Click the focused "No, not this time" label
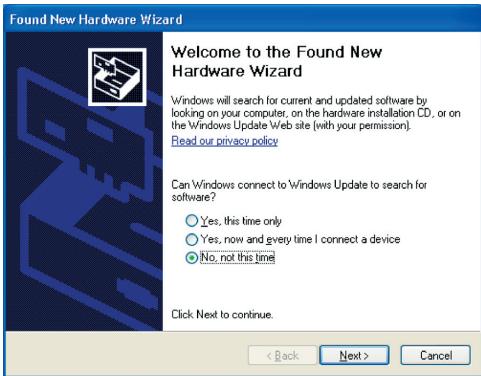 tap(237, 257)
